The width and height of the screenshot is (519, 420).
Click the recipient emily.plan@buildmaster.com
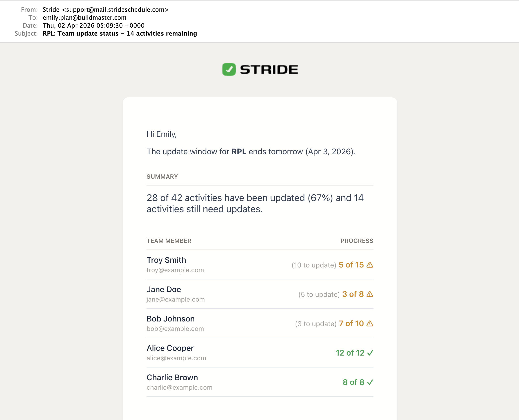pos(85,17)
